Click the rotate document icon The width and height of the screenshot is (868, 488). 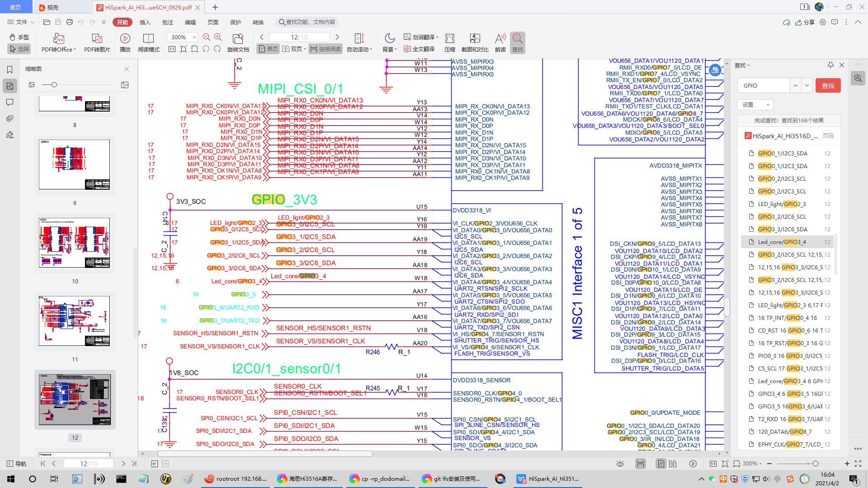(x=238, y=38)
